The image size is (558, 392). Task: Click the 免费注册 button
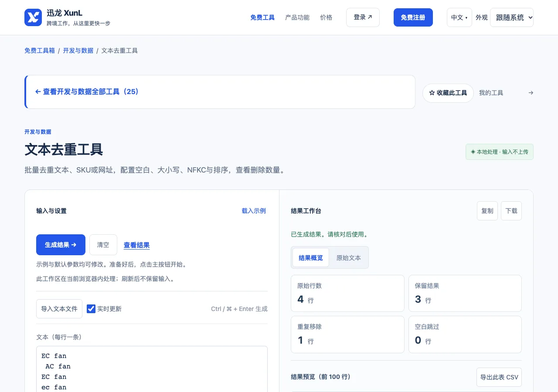tap(413, 17)
